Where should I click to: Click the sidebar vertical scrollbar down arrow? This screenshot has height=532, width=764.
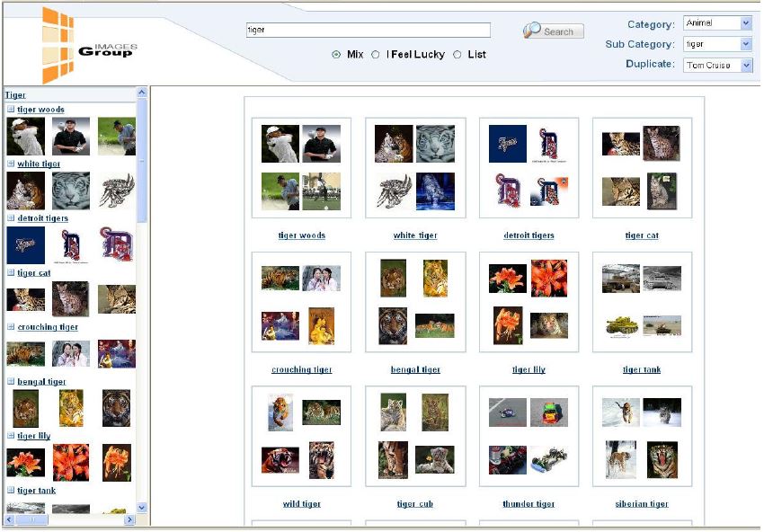[141, 507]
